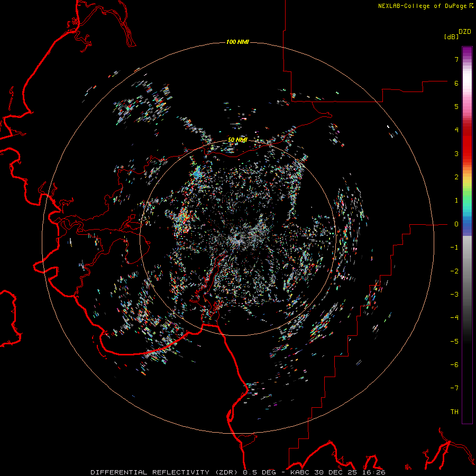Click the -3 dB tick label
476x476 pixels.
click(454, 295)
